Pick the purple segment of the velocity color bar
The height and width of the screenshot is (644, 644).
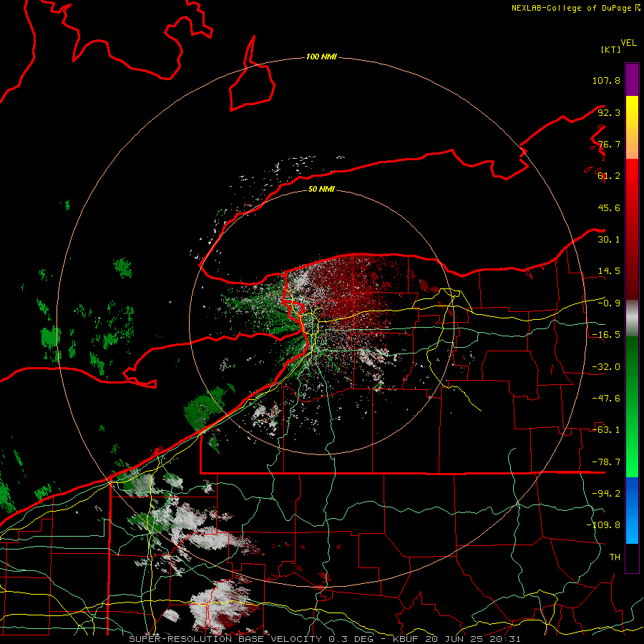point(632,79)
